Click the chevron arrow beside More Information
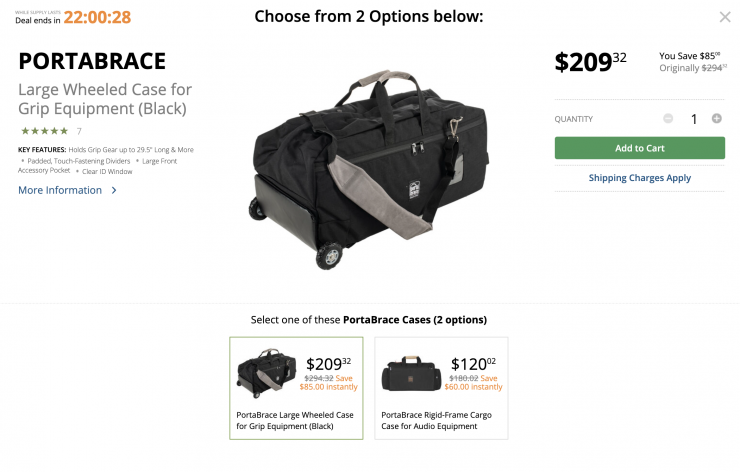 114,190
